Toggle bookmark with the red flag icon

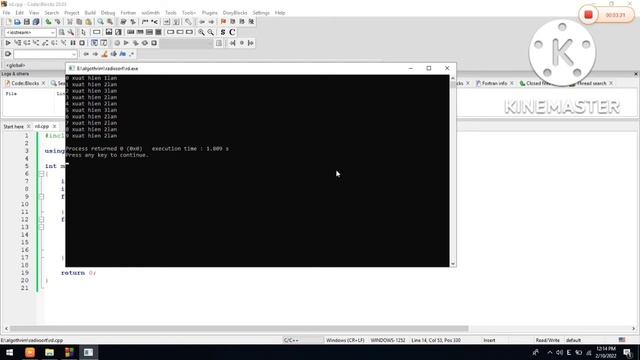coord(223,22)
